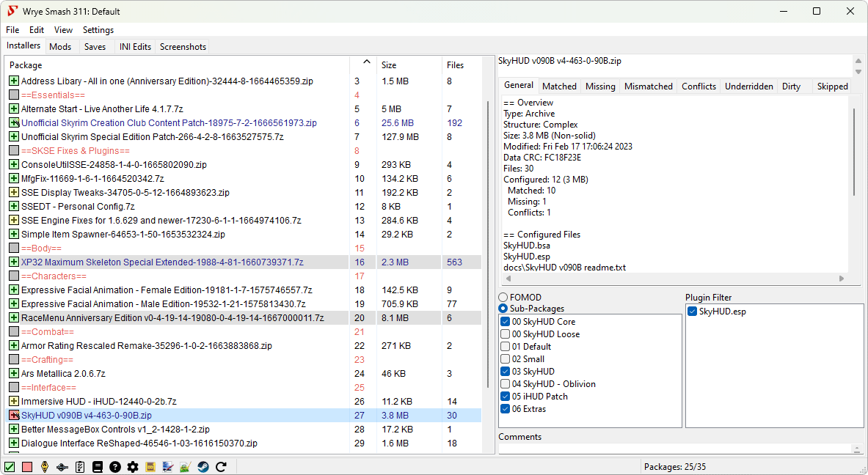Viewport: 868px width, 475px height.
Task: Click the down arrow beside the package name field
Action: [x=858, y=72]
